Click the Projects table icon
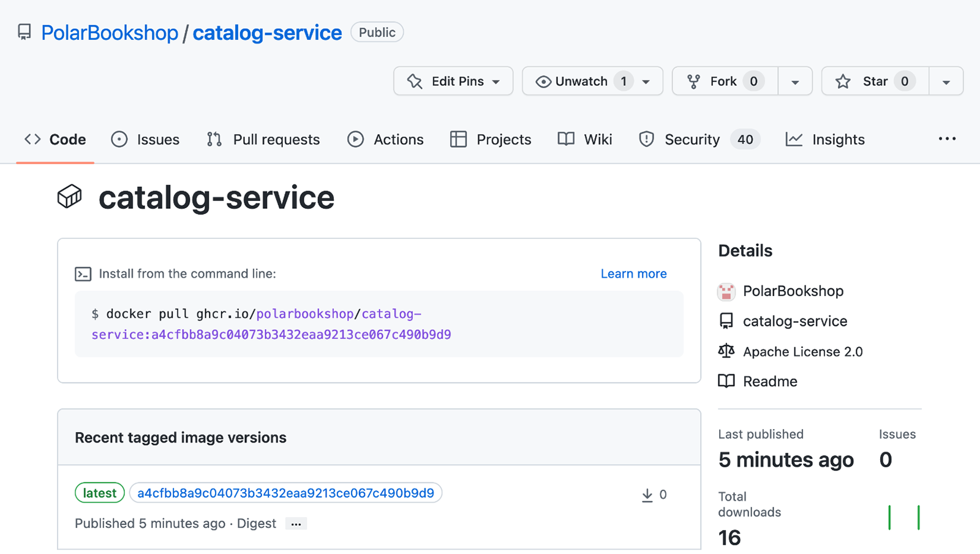Screen dimensions: 980x554 pyautogui.click(x=458, y=139)
